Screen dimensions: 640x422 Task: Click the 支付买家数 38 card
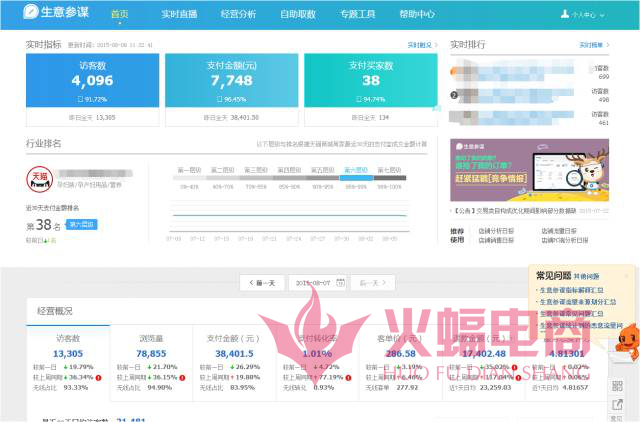click(371, 80)
